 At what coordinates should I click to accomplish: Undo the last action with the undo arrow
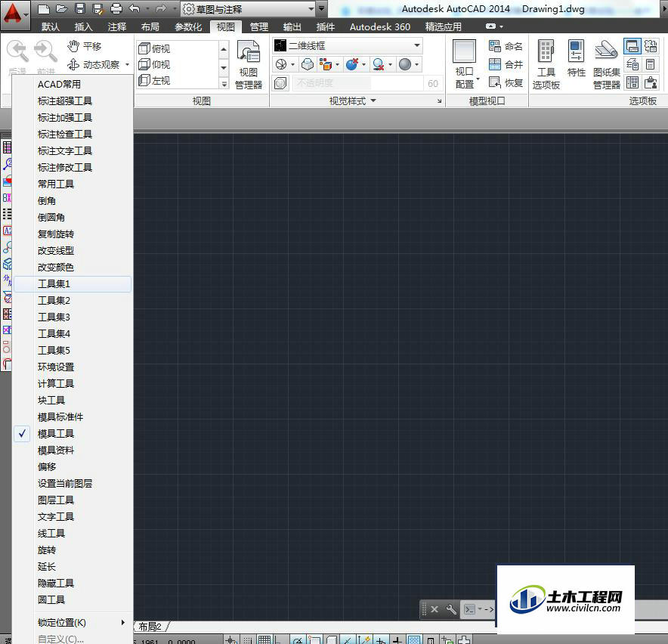(135, 8)
